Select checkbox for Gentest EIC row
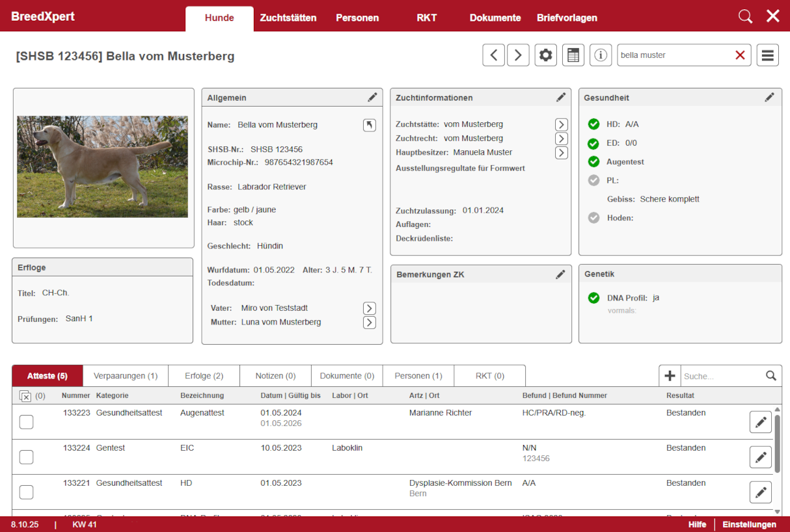This screenshot has height=532, width=790. (x=26, y=457)
